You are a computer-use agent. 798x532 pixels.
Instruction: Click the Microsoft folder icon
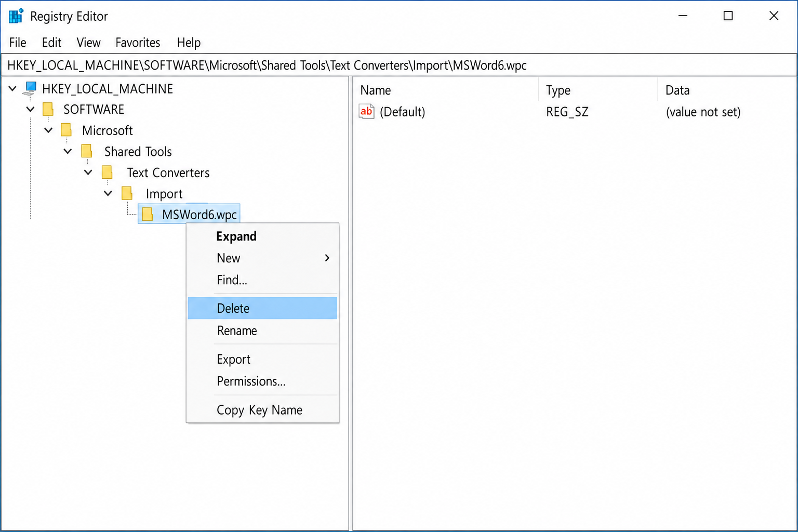click(x=66, y=130)
